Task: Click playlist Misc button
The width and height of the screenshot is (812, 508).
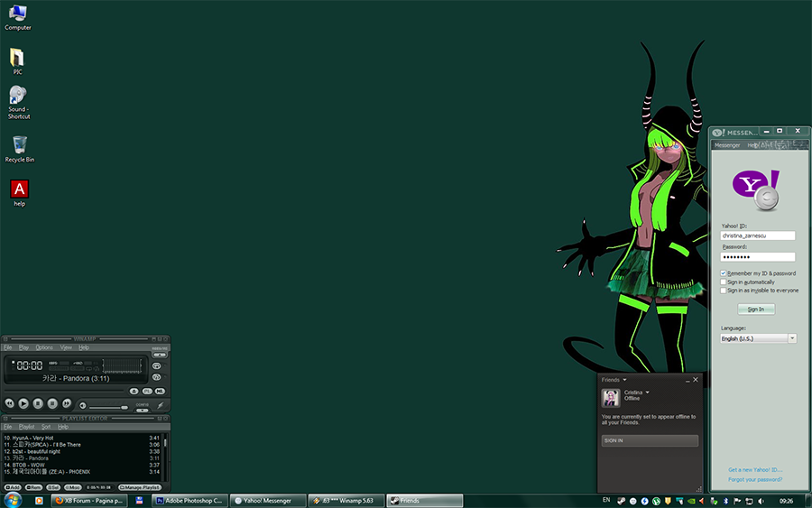Action: [x=72, y=487]
